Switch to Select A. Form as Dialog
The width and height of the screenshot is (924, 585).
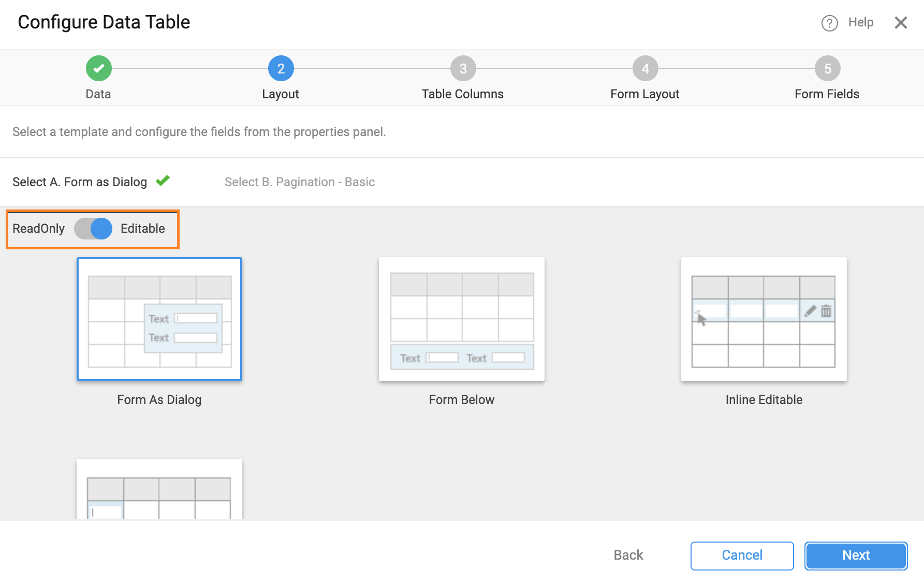(x=80, y=182)
